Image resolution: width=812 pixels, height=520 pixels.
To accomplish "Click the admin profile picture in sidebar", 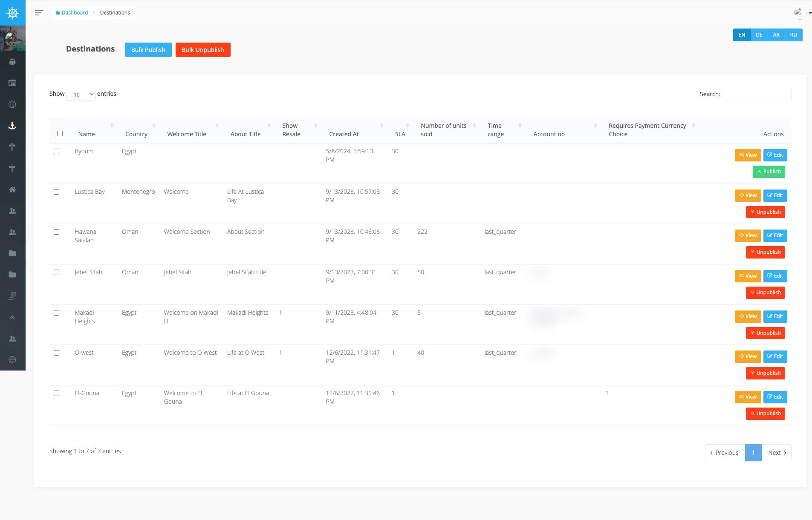I will (x=13, y=38).
